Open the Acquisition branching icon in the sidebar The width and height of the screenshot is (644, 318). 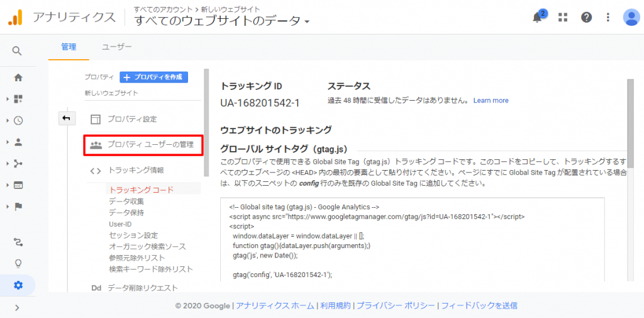(18, 164)
